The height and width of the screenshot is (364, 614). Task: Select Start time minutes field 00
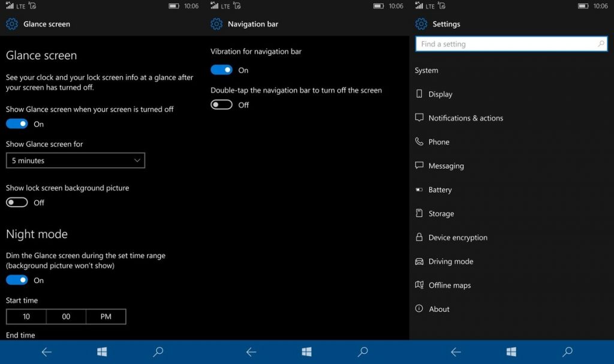point(66,316)
